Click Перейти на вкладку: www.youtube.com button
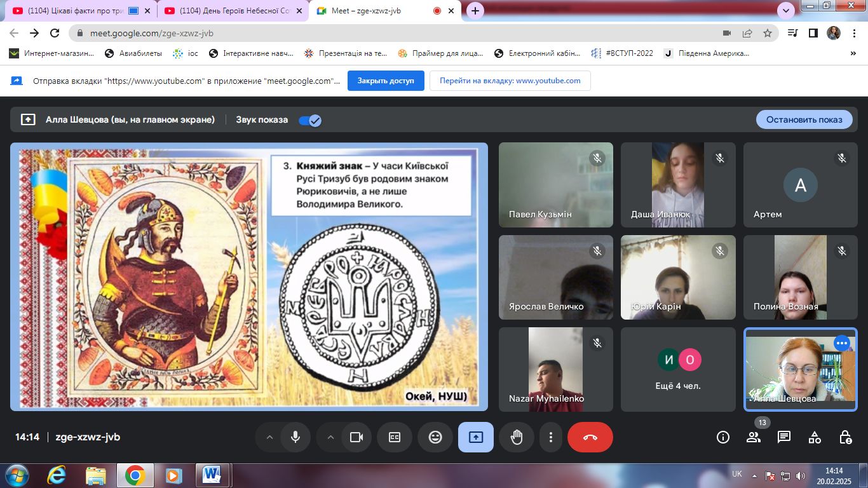Viewport: 868px width, 488px height. (510, 81)
